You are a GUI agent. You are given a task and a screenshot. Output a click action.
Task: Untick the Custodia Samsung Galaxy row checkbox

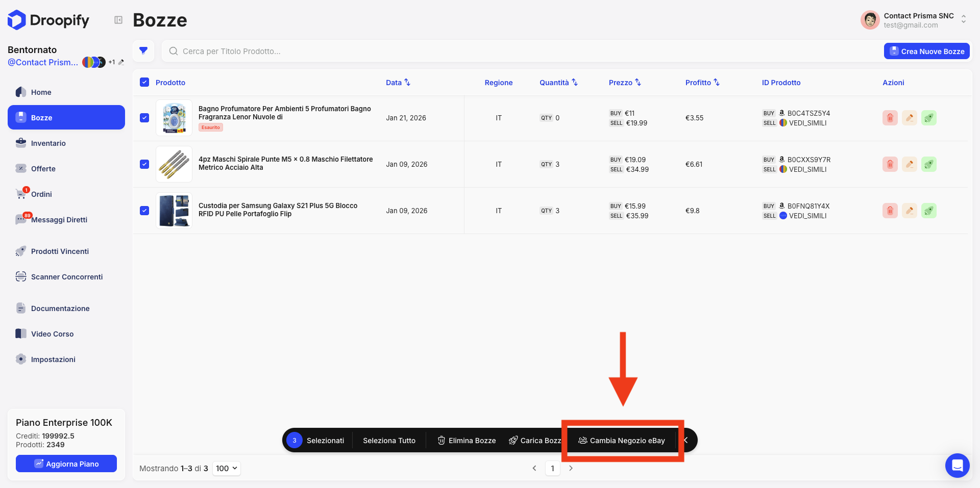pos(144,211)
